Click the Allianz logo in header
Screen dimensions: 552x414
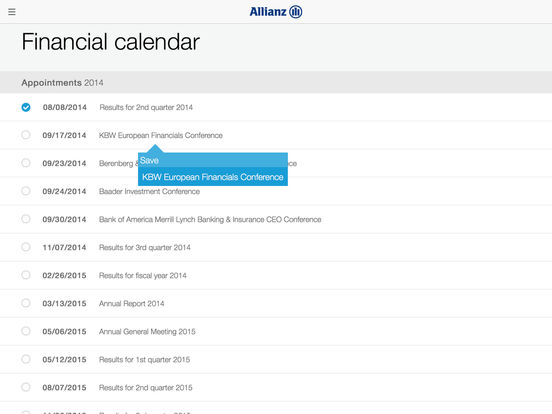click(276, 12)
